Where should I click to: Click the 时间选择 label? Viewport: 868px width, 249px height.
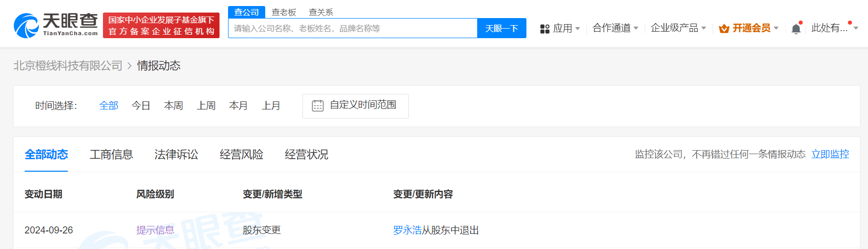point(56,105)
